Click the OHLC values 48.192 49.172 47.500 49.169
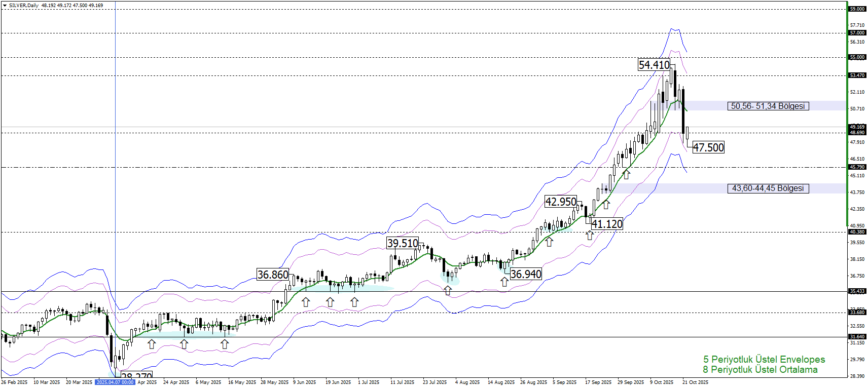 (72, 6)
